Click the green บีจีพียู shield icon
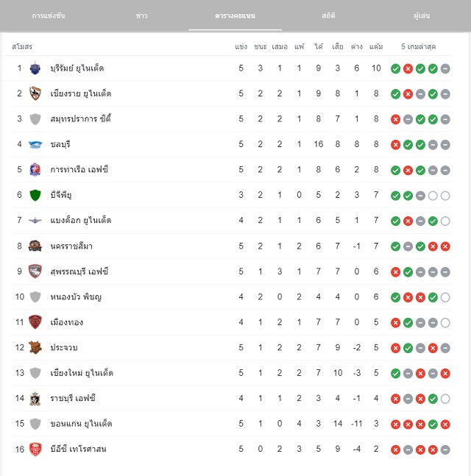 point(35,195)
